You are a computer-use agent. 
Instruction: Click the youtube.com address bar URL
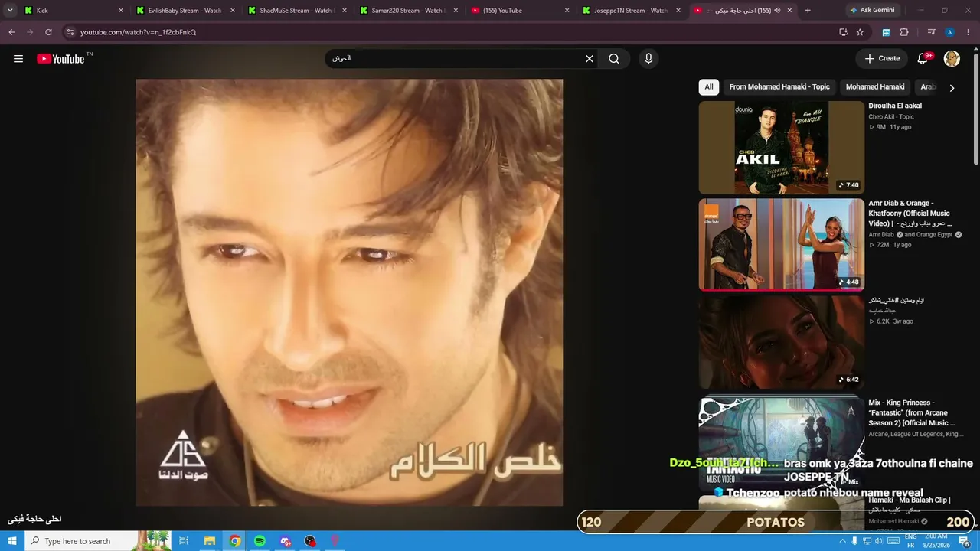[138, 32]
